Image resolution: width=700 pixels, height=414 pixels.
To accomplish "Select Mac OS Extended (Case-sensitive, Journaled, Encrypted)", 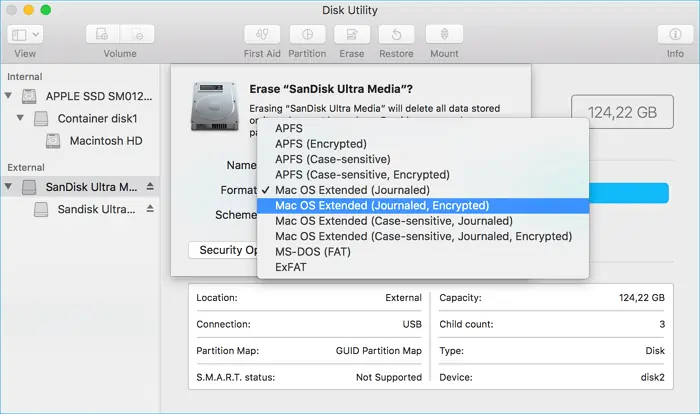I will click(x=423, y=236).
